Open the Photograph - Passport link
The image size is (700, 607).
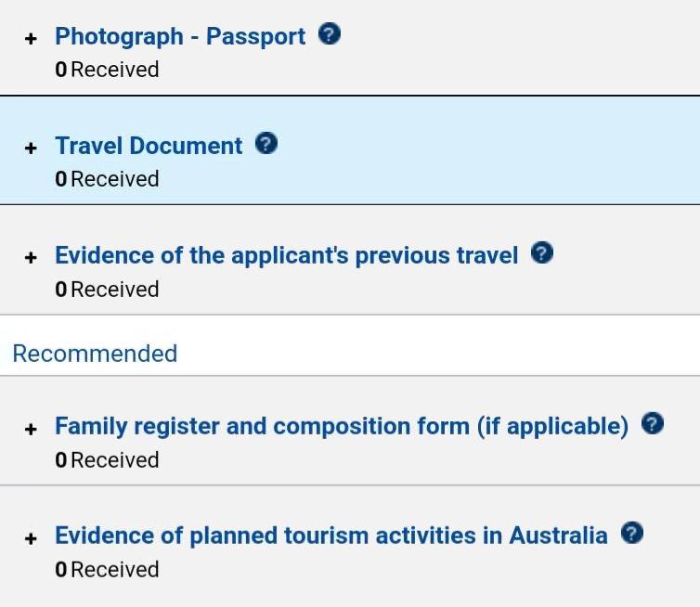coord(180,36)
